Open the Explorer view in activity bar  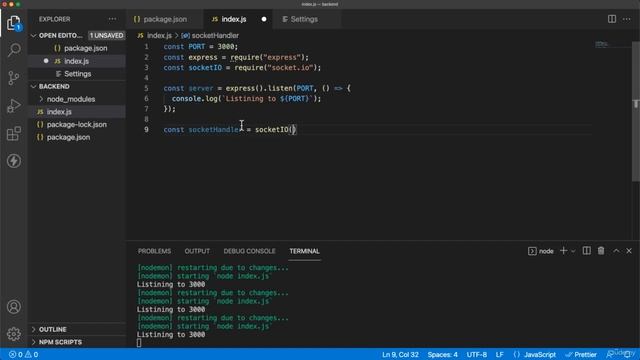coord(14,23)
